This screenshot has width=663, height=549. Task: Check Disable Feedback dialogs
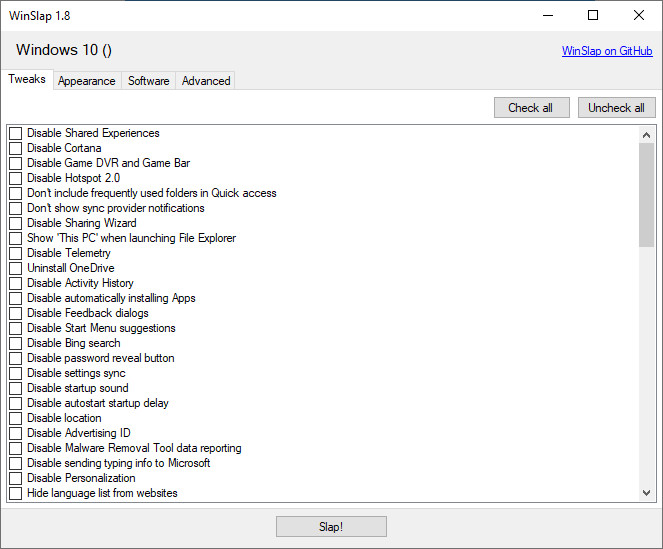(16, 313)
